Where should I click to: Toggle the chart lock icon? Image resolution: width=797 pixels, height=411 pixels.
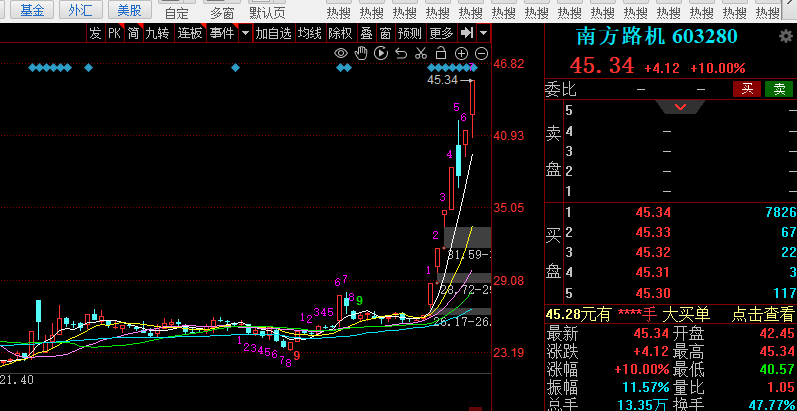441,53
